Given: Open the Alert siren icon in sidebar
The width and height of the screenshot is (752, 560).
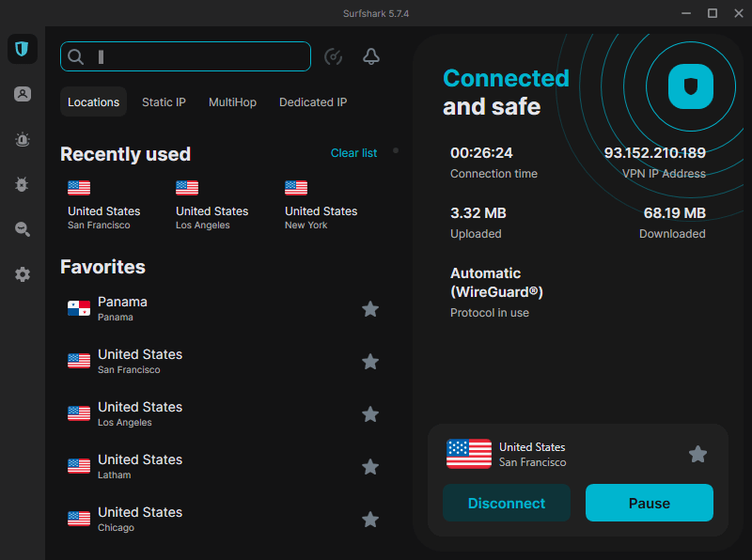Looking at the screenshot, I should click(22, 139).
